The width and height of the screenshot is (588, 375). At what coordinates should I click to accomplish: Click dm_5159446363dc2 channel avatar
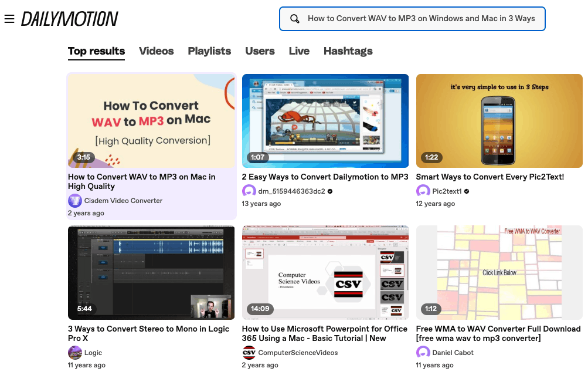249,191
